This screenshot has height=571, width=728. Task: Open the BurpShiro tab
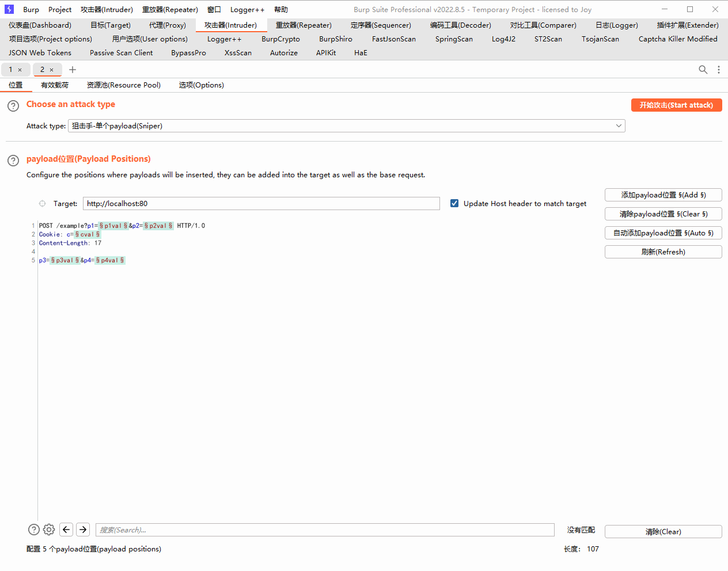click(336, 39)
